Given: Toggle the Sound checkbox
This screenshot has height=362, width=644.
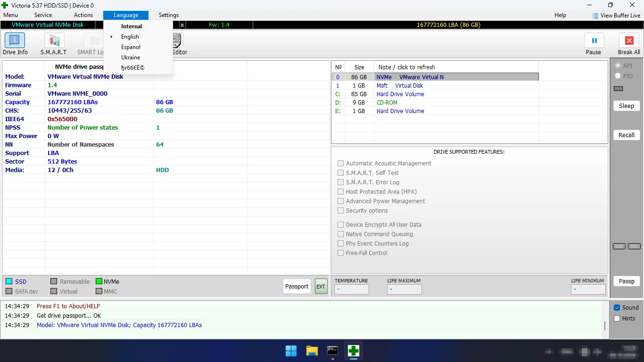Looking at the screenshot, I should (617, 307).
